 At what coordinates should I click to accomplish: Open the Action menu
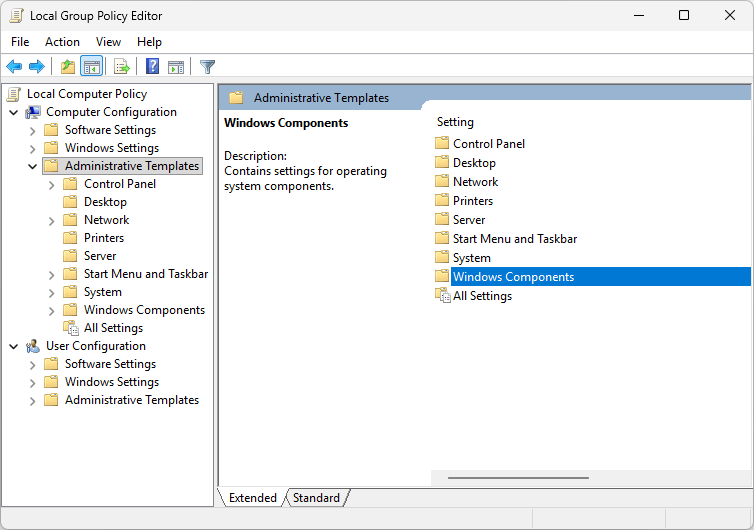(62, 42)
